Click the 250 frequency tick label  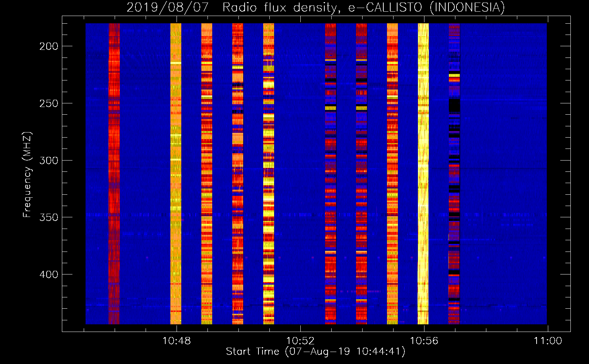click(x=49, y=103)
